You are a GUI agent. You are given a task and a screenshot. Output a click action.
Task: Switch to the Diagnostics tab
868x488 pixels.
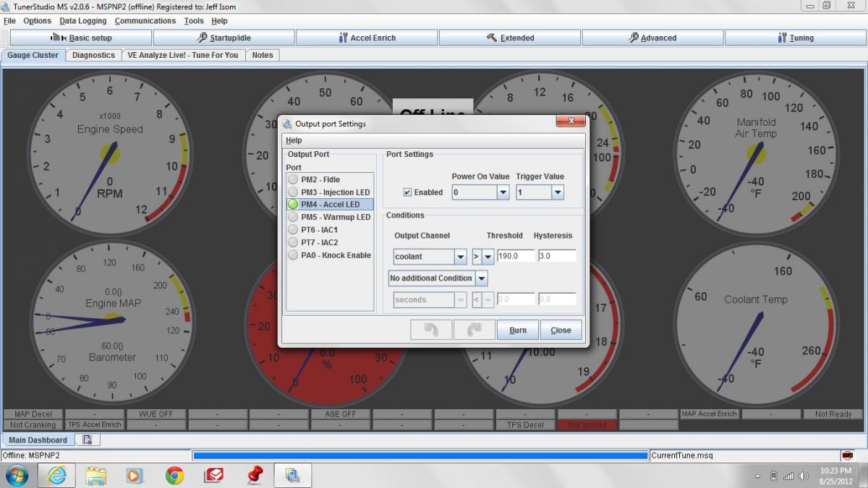click(x=93, y=55)
